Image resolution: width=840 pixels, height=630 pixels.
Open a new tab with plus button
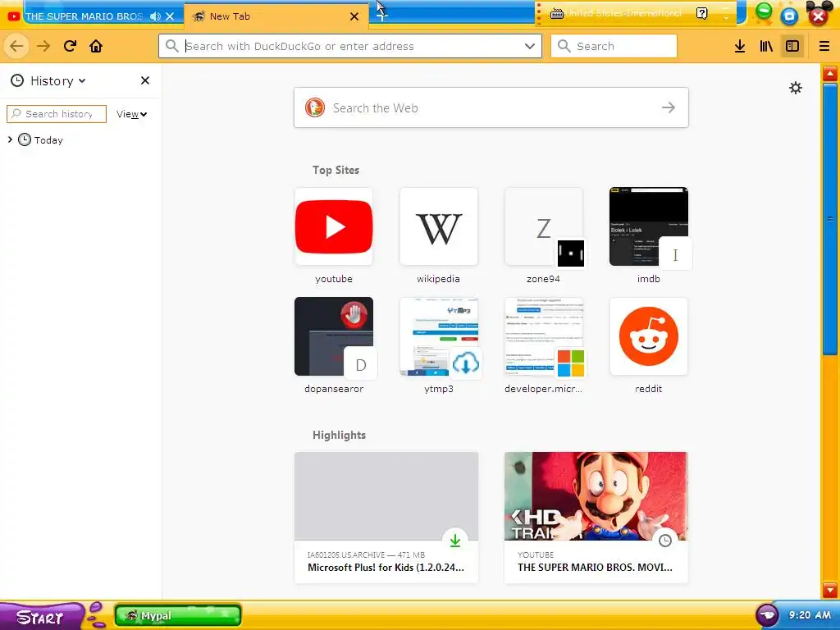click(x=381, y=16)
